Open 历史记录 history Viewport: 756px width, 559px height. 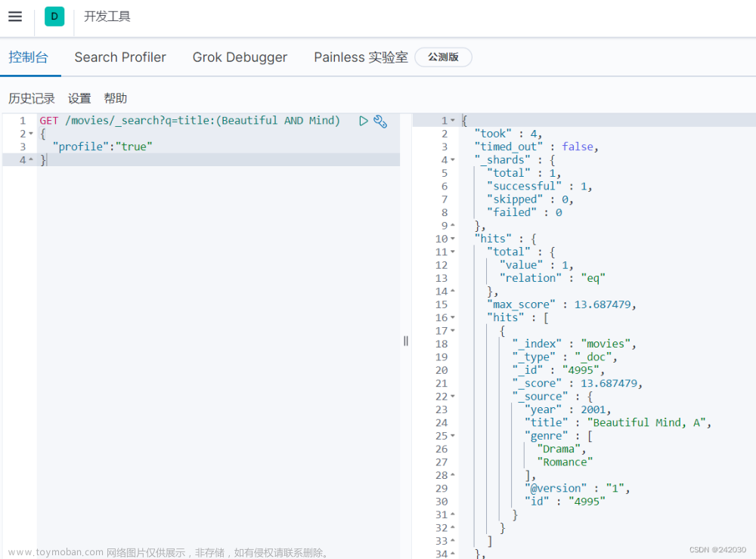(32, 98)
